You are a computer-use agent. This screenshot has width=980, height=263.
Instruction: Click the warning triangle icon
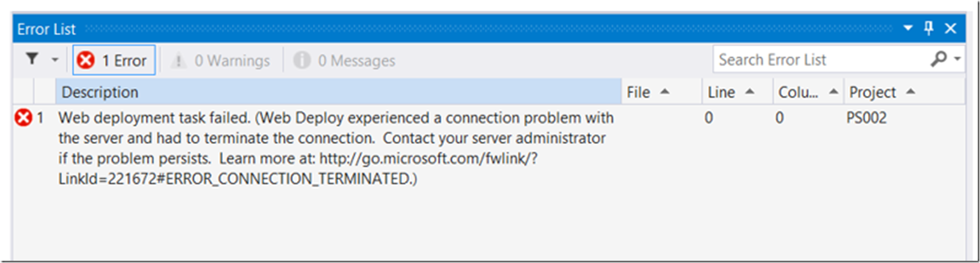pos(178,60)
